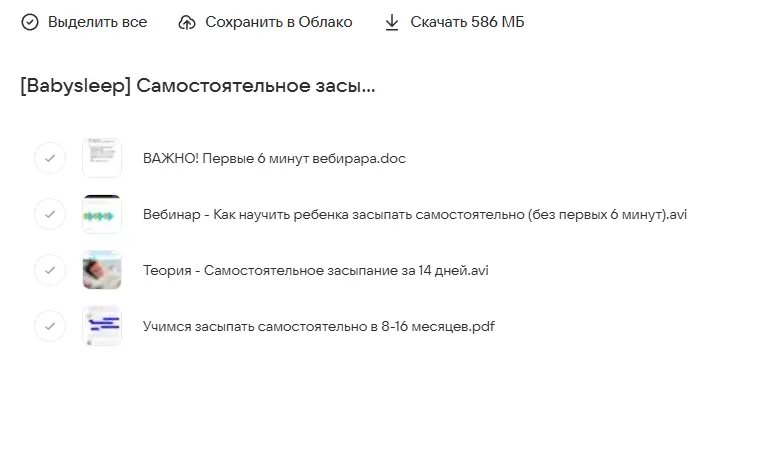Tick checkbox for "ВАЖНО! Первые 6 минут" doc

50,158
